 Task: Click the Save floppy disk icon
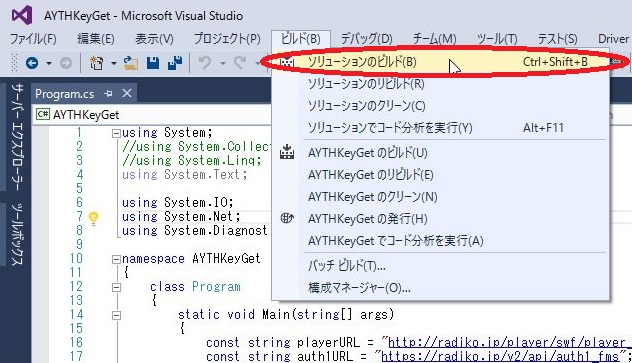coord(153,63)
